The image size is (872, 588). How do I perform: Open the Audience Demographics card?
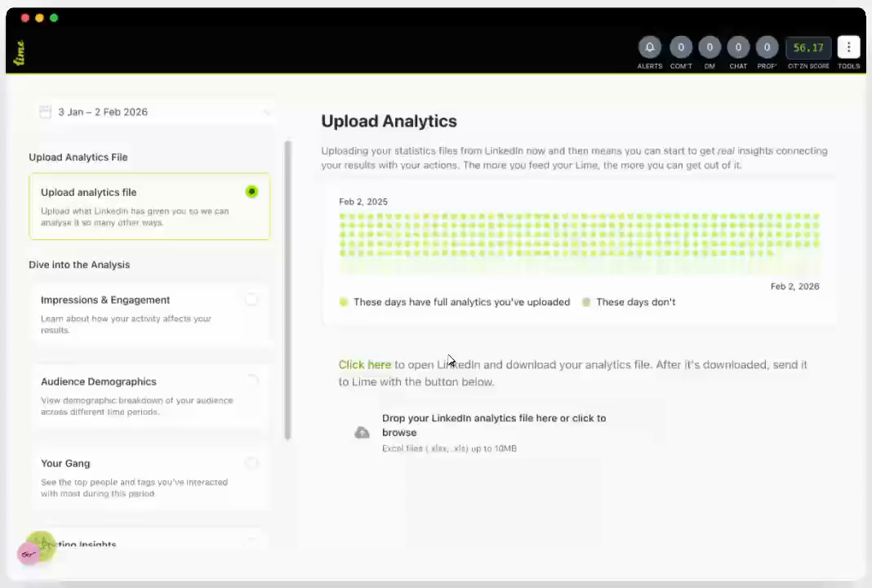tap(149, 396)
